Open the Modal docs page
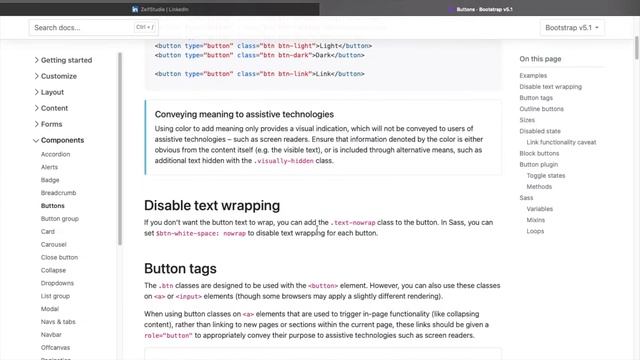The image size is (640, 360). click(x=50, y=309)
